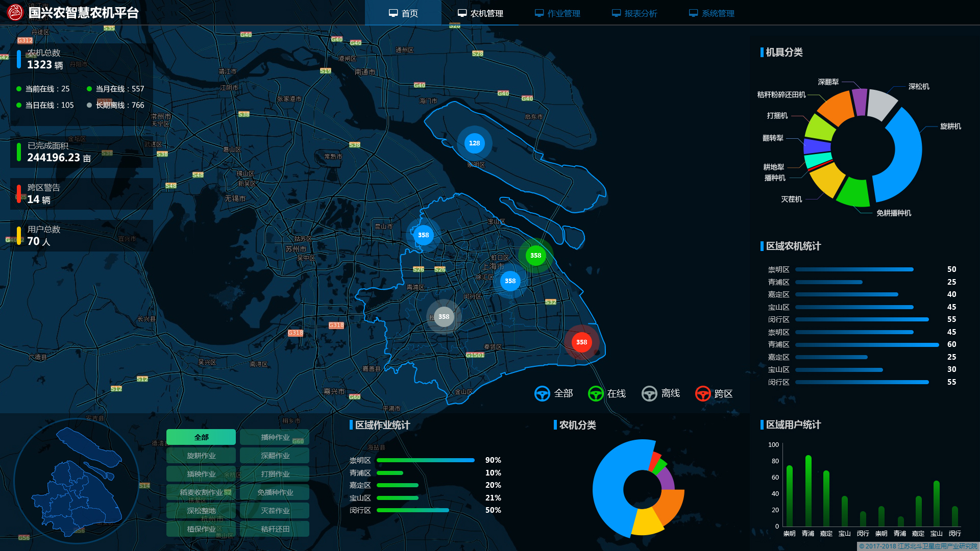Click the circular Shanghai minimap thumbnail
Screen dimensions: 980x551
click(x=77, y=481)
